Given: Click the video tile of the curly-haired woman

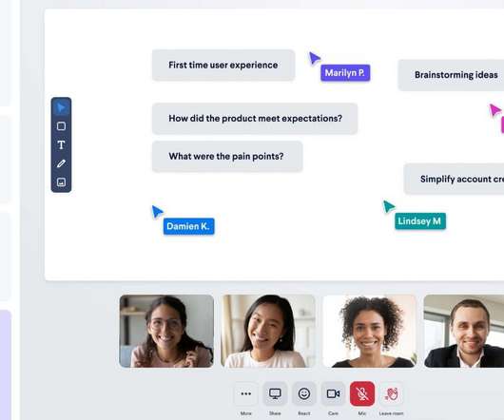Looking at the screenshot, I should tap(370, 331).
